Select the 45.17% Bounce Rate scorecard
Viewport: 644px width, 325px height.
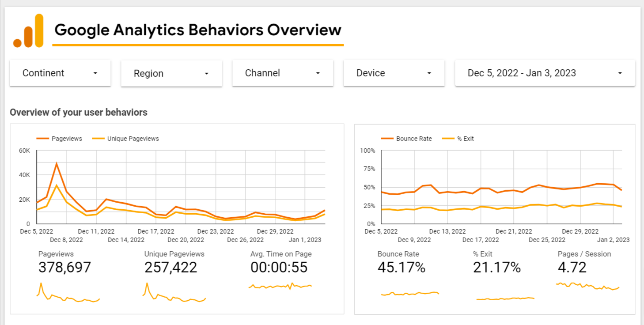(x=401, y=268)
